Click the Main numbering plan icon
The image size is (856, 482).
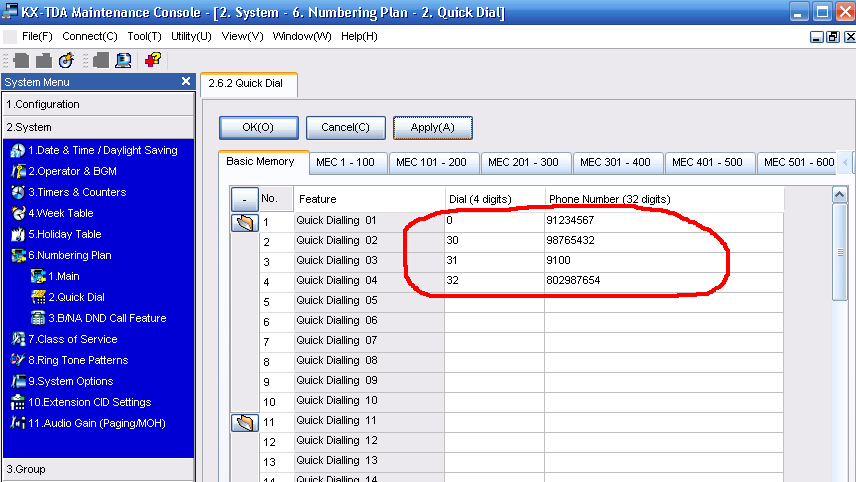[x=38, y=276]
